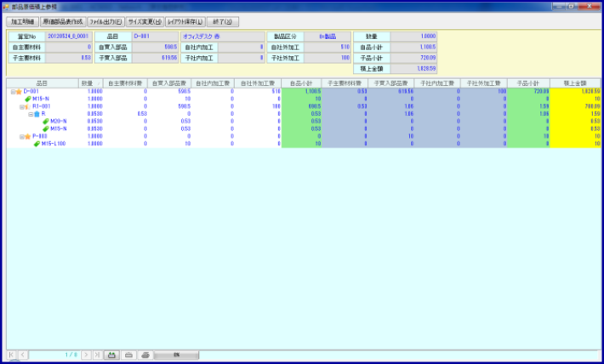Screen dimensions: 604x364
Task: Click the 子主要材料 summary value 0.53
Action: point(69,58)
